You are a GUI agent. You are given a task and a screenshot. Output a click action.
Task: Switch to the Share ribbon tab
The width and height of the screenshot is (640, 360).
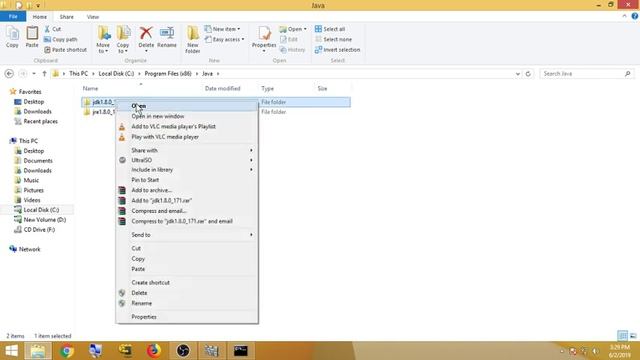point(67,17)
